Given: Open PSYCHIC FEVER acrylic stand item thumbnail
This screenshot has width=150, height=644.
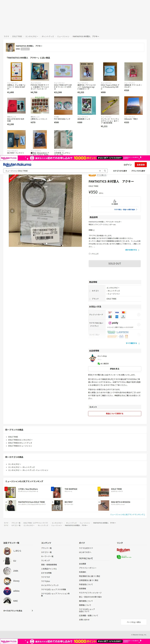Looking at the screenshot, I should [x=40, y=72].
